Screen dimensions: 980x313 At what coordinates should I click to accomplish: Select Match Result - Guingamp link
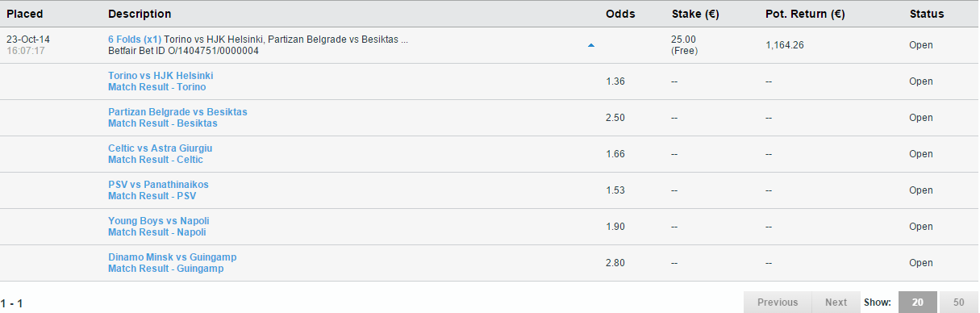click(x=166, y=269)
